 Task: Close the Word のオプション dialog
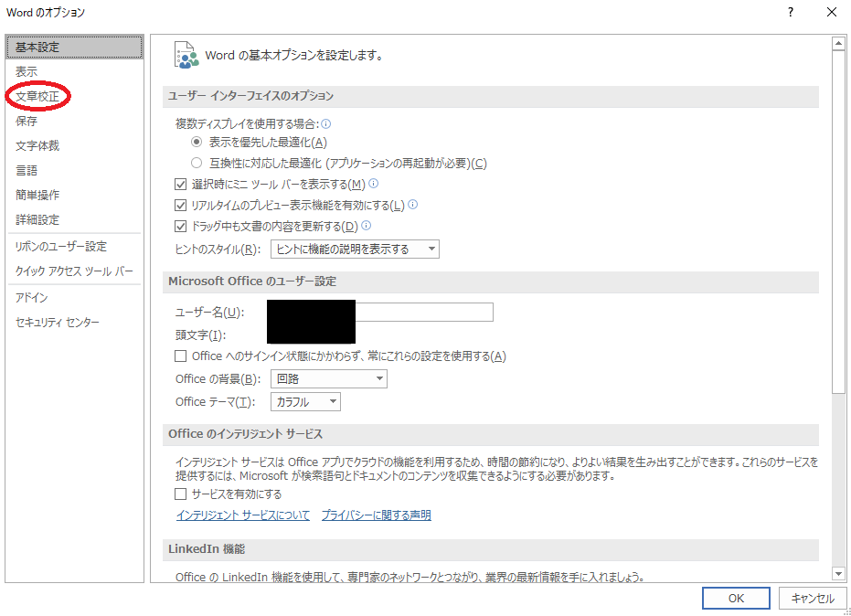pos(832,12)
